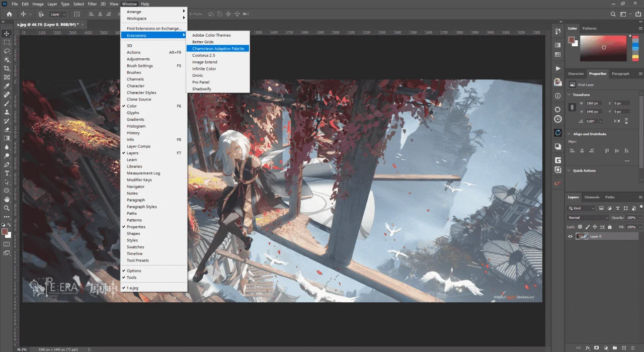Image resolution: width=644 pixels, height=352 pixels.
Task: Select the Eyedropper tool
Action: pos(7,86)
